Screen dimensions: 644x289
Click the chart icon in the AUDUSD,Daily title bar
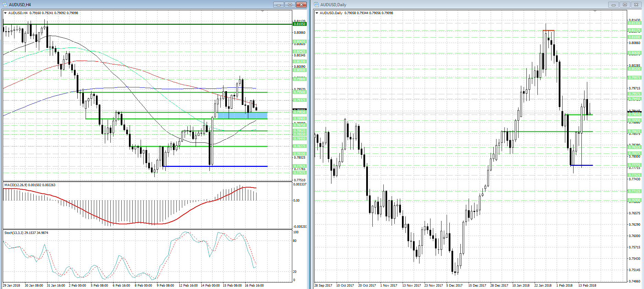click(x=316, y=4)
